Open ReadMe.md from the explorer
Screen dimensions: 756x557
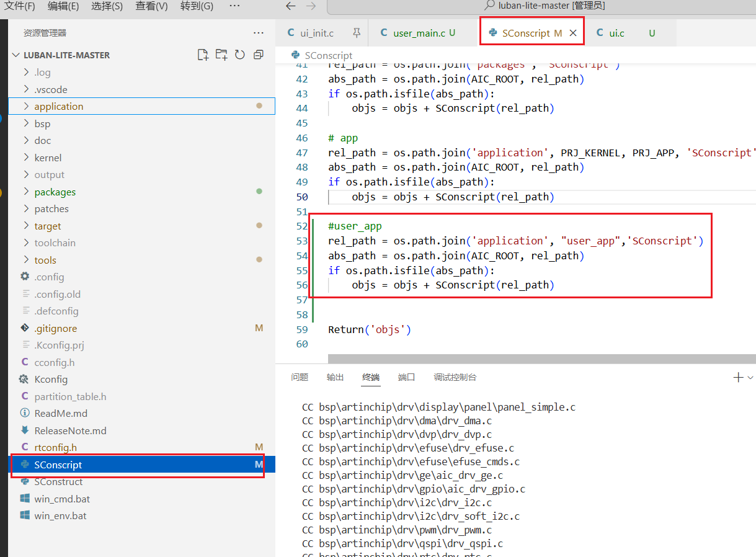(x=141, y=413)
